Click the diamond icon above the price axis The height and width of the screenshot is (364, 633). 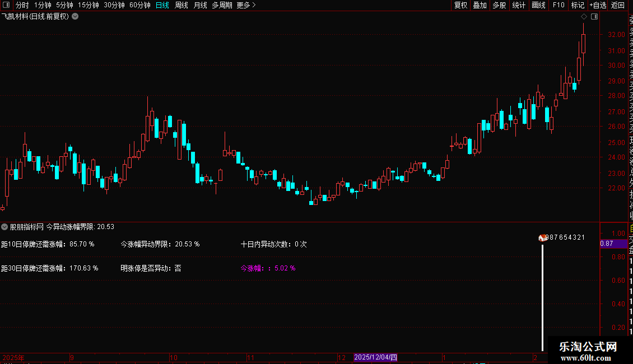tap(584, 17)
